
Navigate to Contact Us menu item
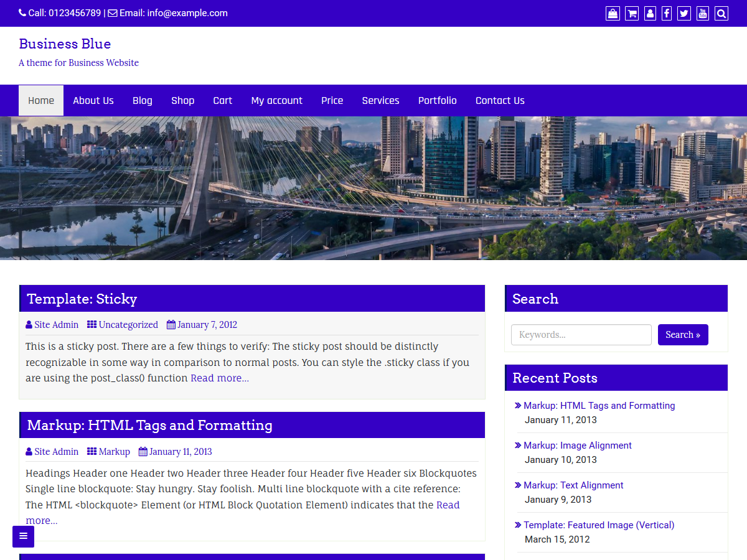pyautogui.click(x=500, y=100)
